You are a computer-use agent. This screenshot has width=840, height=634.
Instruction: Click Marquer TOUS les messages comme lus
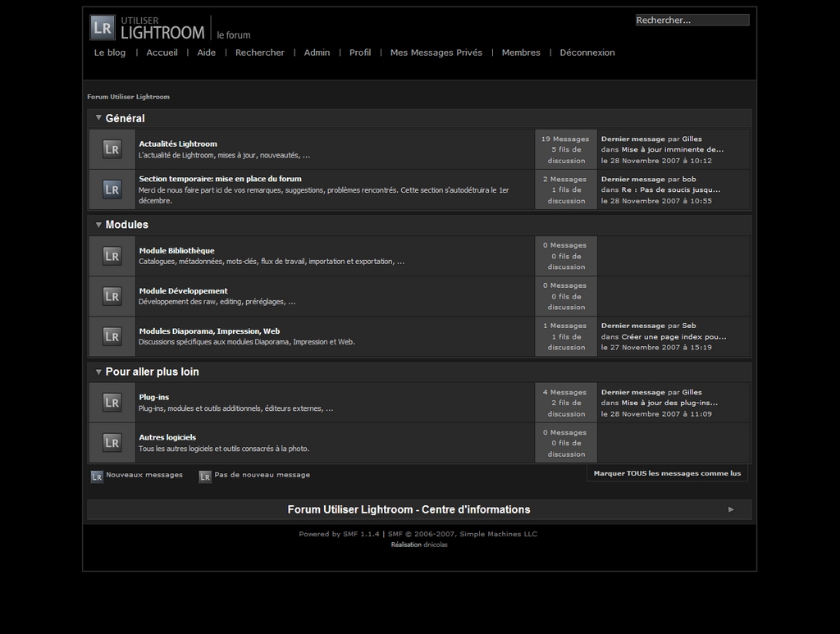coord(667,473)
